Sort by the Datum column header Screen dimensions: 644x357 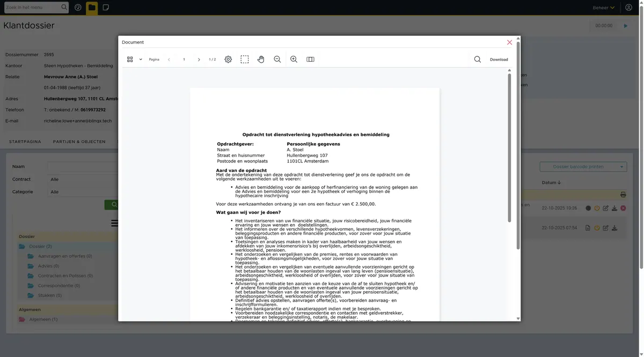pos(551,183)
